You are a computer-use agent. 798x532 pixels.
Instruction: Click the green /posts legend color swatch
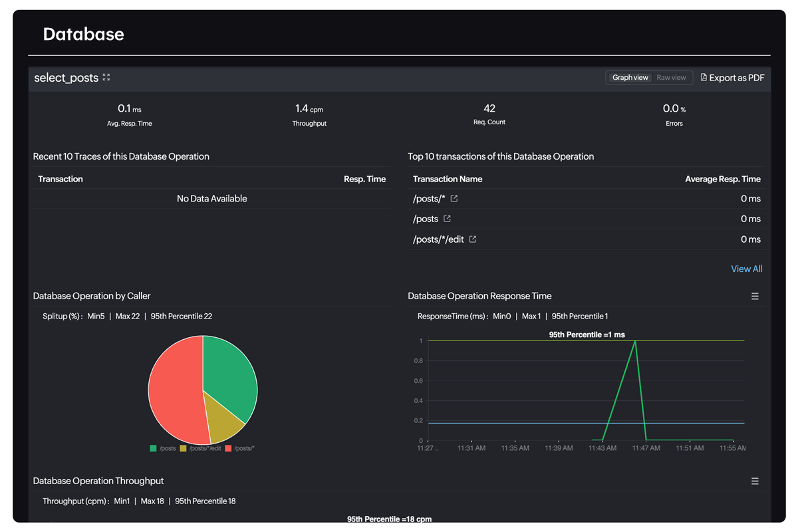(x=152, y=448)
